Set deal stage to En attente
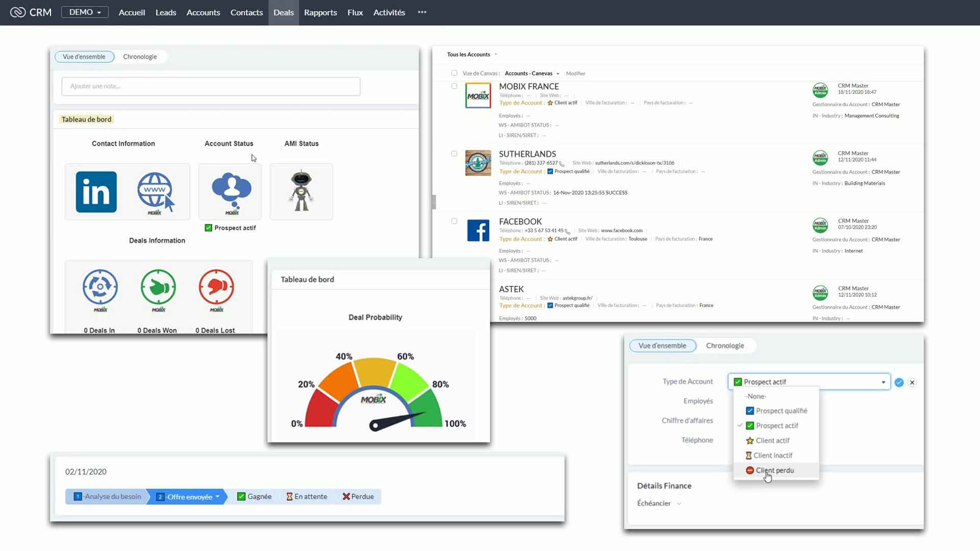980x551 pixels. click(307, 496)
